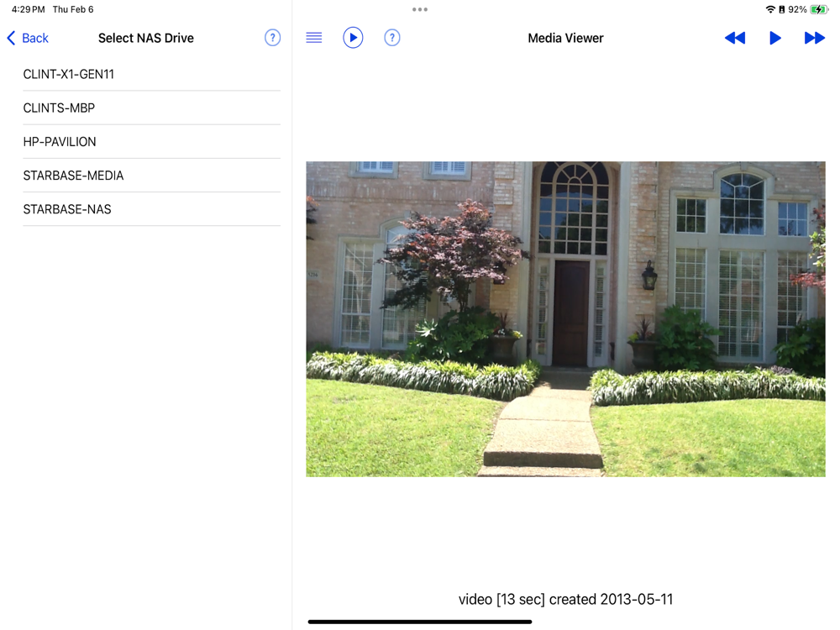
Task: Click the video created 2013-05-11 caption
Action: pyautogui.click(x=565, y=599)
